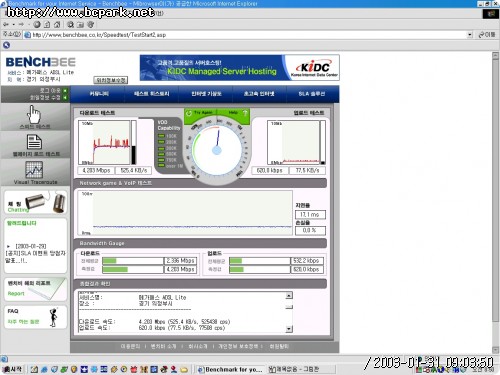Click the upload measured speed green bar

pyautogui.click(x=237, y=269)
